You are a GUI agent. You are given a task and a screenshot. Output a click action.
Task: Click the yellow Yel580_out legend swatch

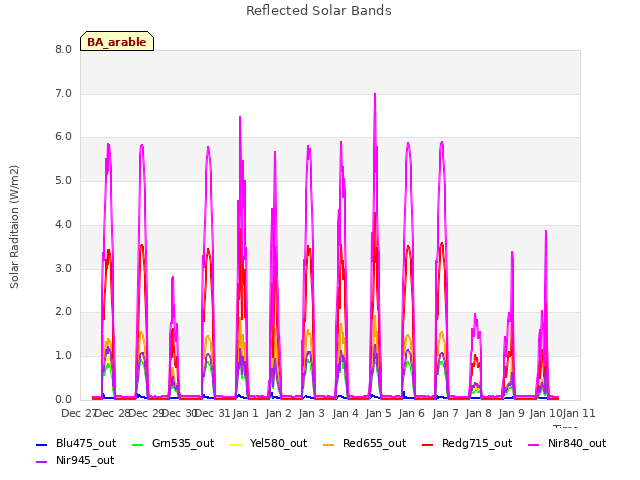point(236,444)
